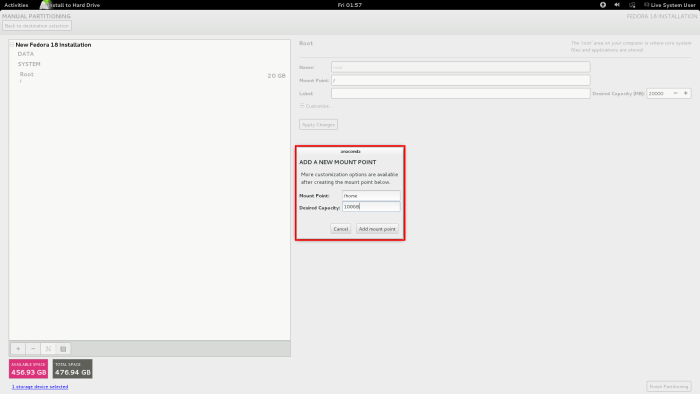Open the network icon in top bar
Viewport: 700px width, 394px height.
(x=632, y=5)
